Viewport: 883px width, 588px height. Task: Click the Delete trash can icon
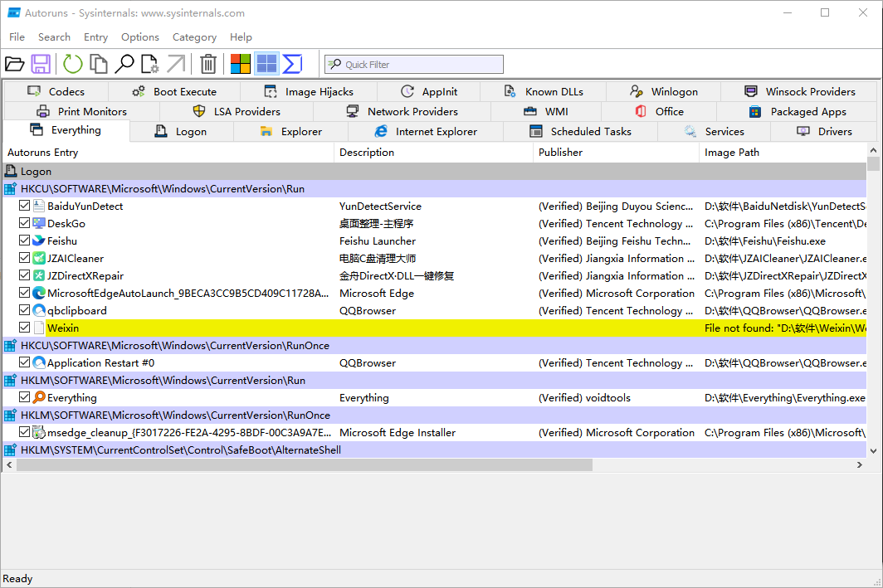[208, 64]
